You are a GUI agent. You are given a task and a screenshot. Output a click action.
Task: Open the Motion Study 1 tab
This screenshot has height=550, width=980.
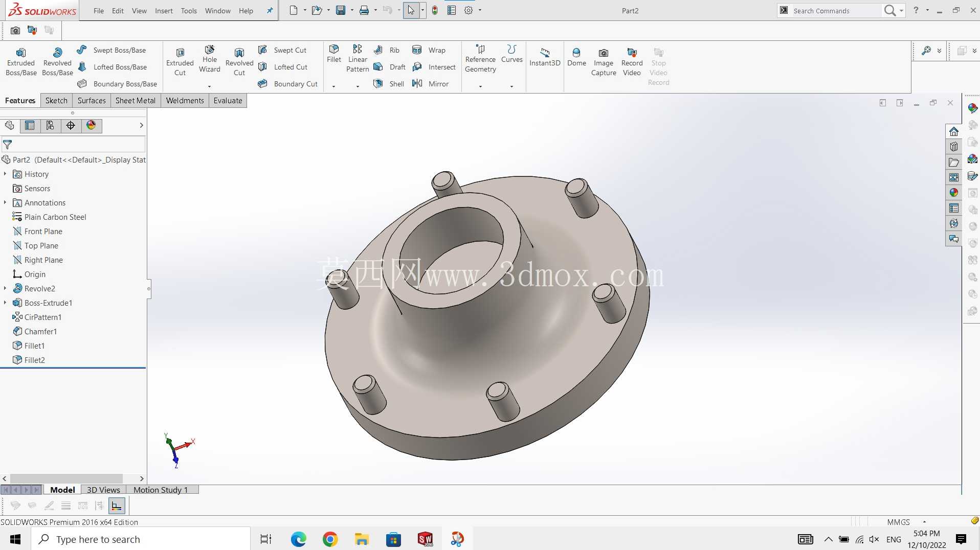coord(161,490)
